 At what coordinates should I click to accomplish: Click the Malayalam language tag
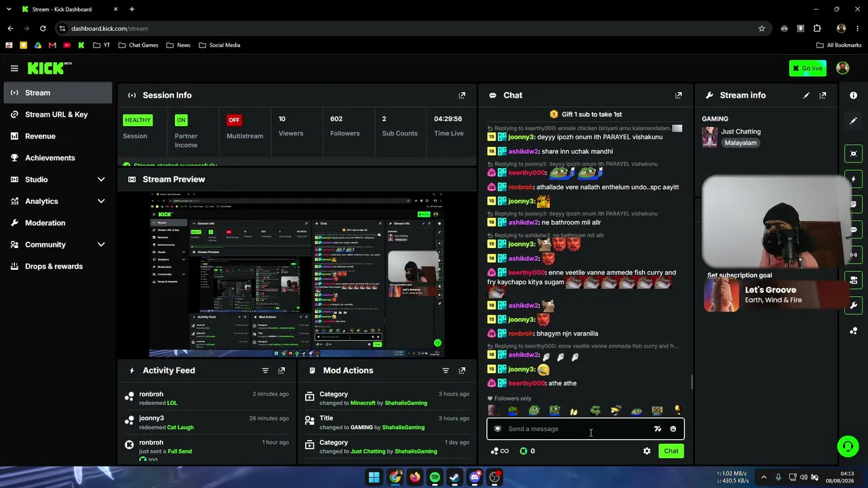(x=741, y=143)
